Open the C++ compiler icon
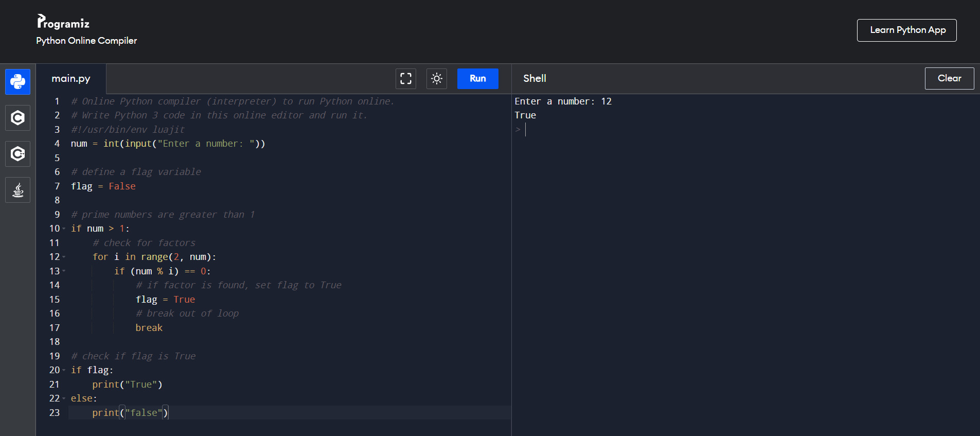The image size is (980, 436). [x=17, y=154]
